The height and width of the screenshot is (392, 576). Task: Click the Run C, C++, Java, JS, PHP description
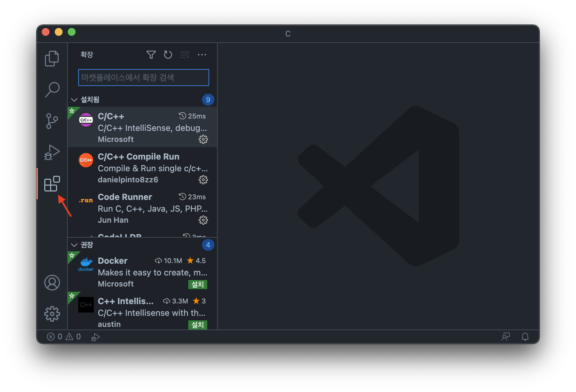[152, 209]
